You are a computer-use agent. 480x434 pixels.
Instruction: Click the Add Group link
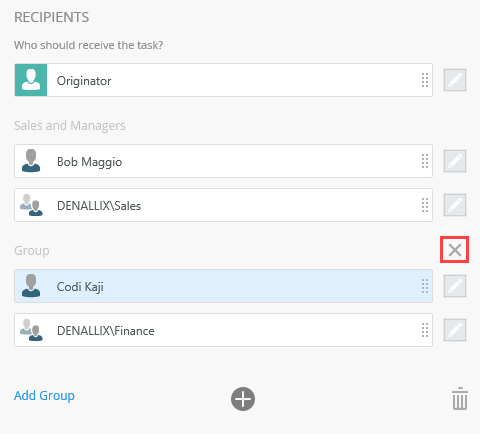[x=44, y=396]
